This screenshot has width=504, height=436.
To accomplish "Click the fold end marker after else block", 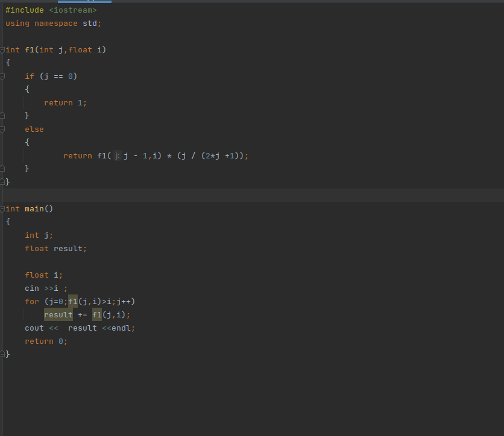I will pos(2,168).
